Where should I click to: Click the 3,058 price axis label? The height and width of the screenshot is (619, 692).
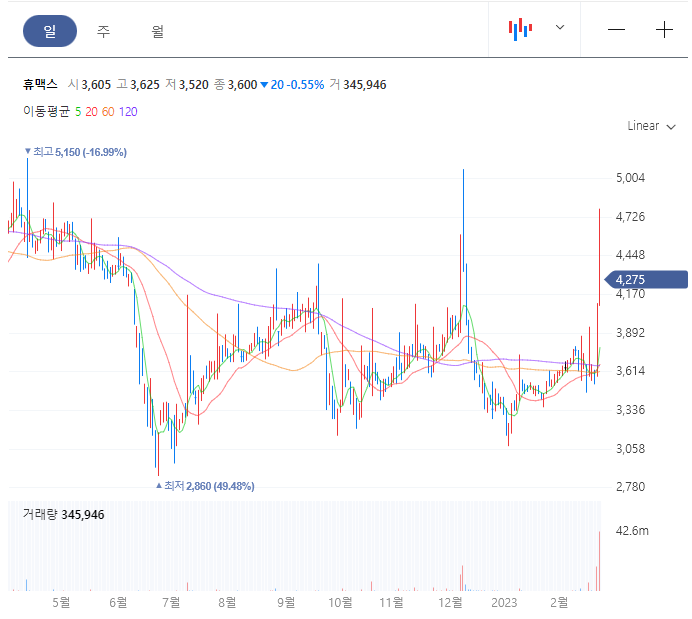pyautogui.click(x=630, y=449)
